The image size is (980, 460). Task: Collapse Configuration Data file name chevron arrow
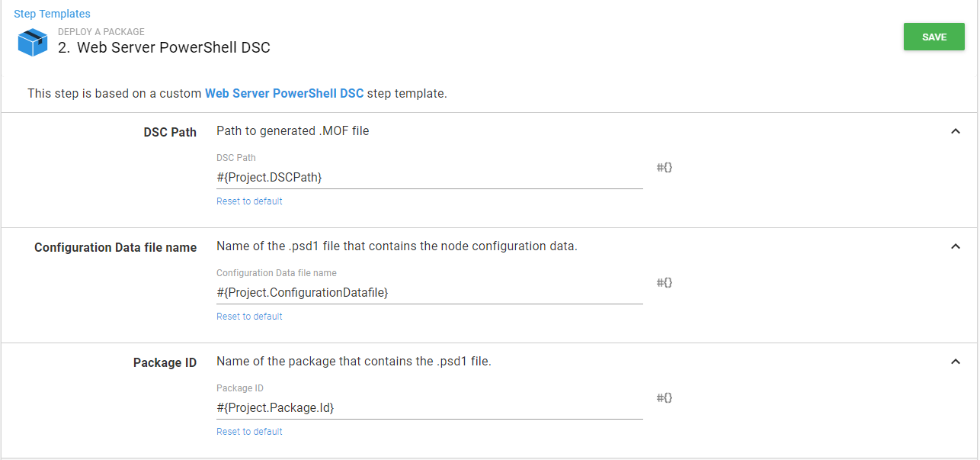tap(956, 246)
